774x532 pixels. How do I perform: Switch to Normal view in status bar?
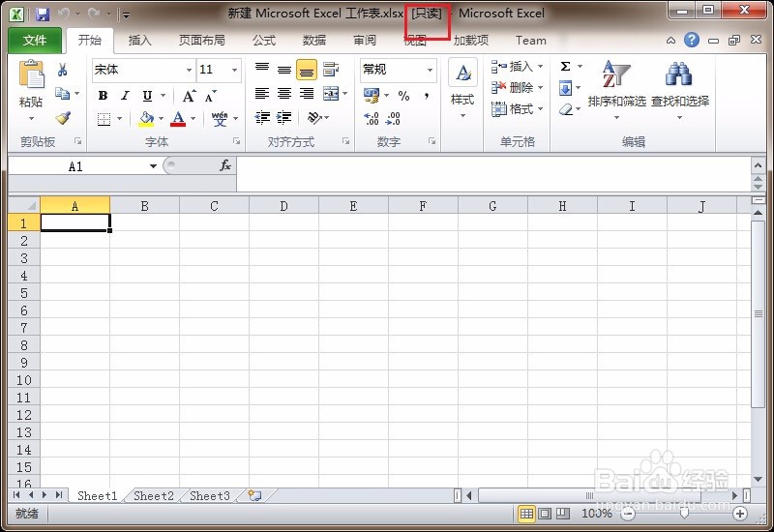pyautogui.click(x=526, y=514)
